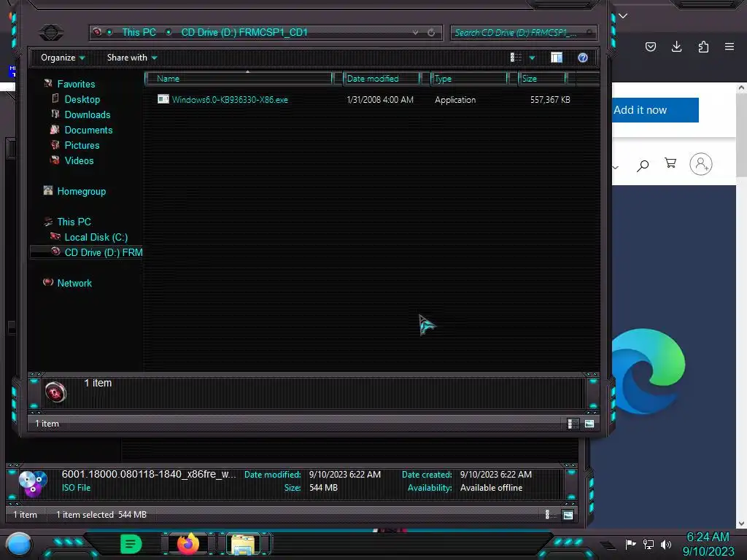The height and width of the screenshot is (560, 747).
Task: Open the Organize menu
Action: click(x=63, y=58)
